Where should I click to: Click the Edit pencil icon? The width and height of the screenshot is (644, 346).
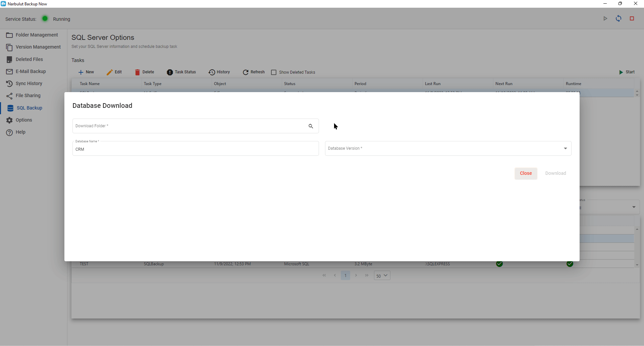(x=109, y=72)
